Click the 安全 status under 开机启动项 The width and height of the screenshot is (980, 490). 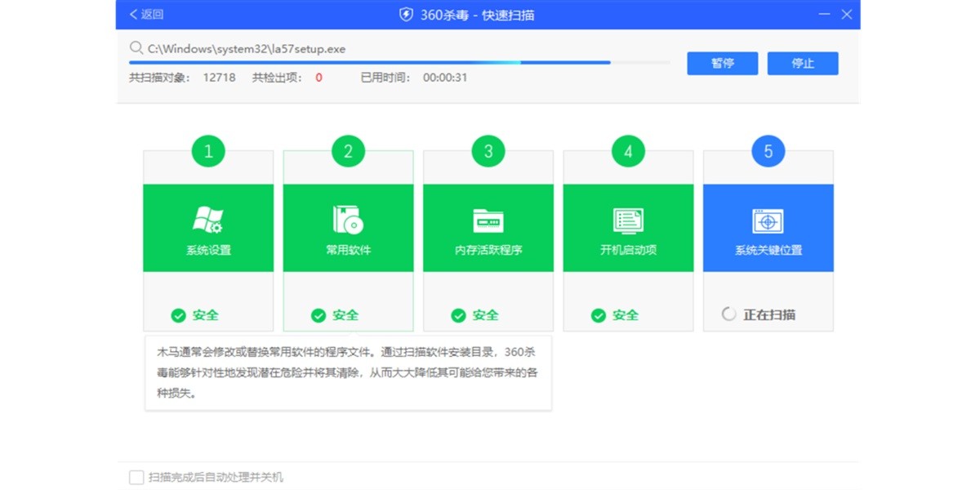click(626, 315)
